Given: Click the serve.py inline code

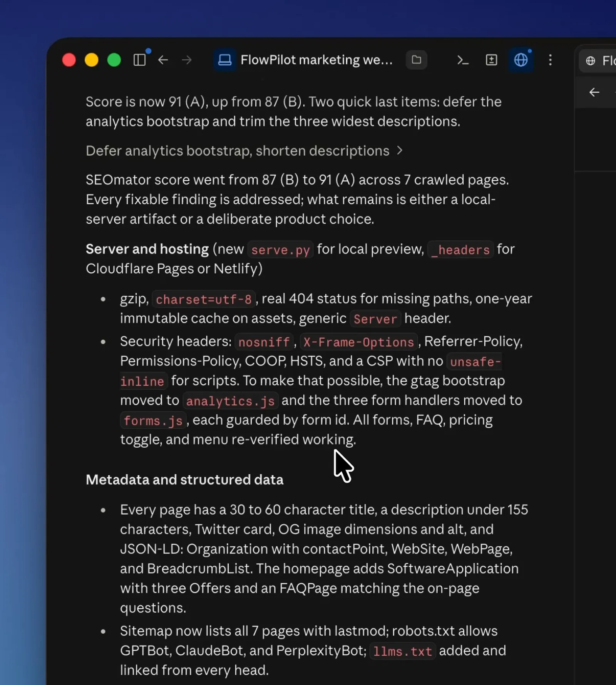Looking at the screenshot, I should click(x=280, y=250).
